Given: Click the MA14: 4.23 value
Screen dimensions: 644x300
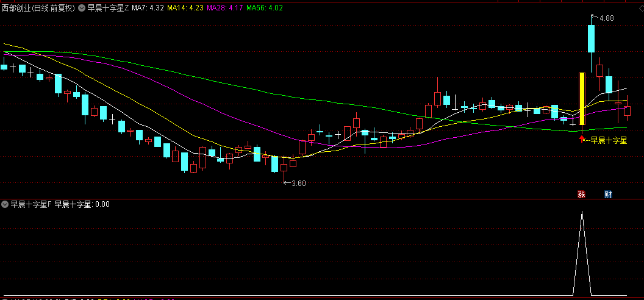Looking at the screenshot, I should pos(185,7).
